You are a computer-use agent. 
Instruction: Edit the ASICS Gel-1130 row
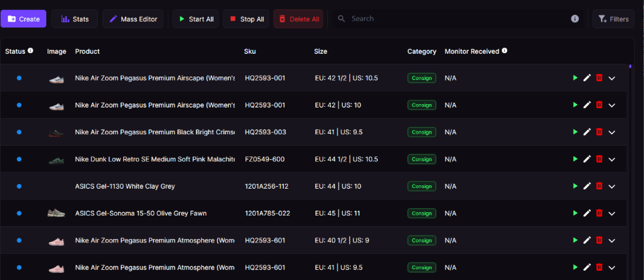point(587,186)
